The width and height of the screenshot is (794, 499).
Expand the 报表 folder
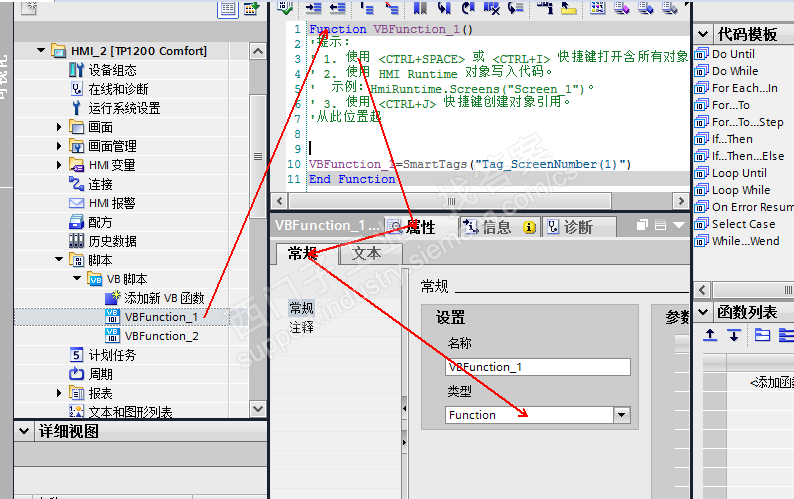(x=59, y=393)
